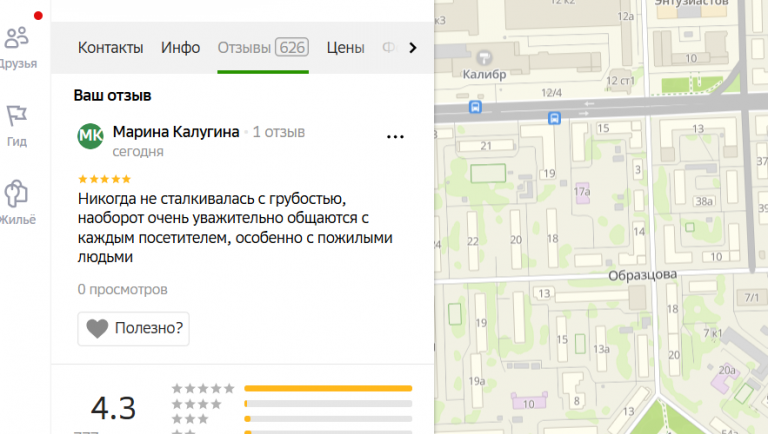
Task: Open Марина Калугина profile name
Action: point(176,132)
